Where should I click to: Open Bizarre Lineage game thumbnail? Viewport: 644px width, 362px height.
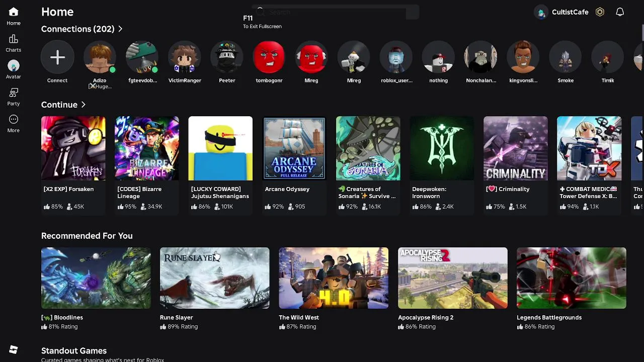click(147, 148)
